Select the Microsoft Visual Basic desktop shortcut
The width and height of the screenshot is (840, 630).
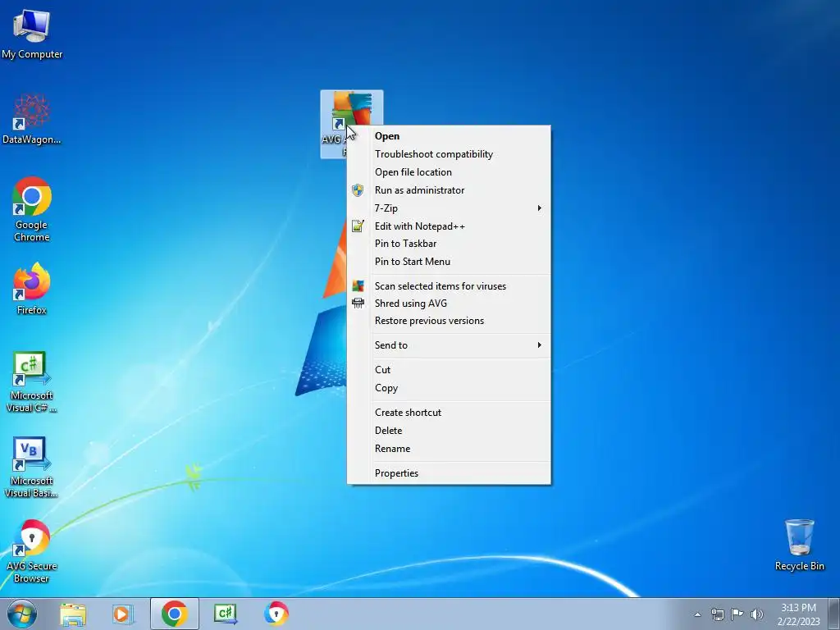[x=32, y=467]
